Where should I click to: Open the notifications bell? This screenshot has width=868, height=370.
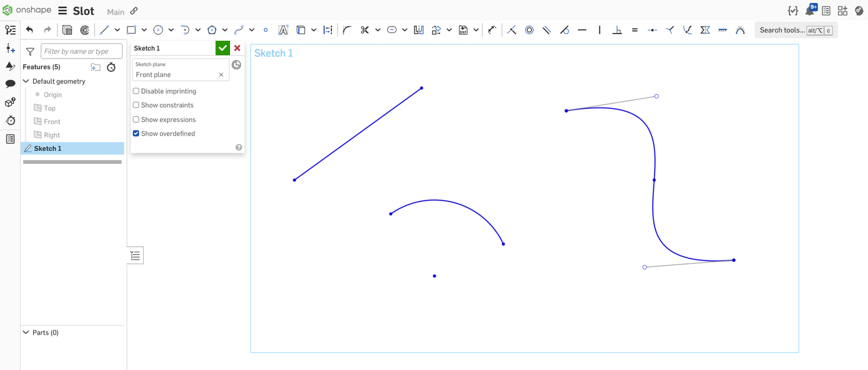click(810, 11)
